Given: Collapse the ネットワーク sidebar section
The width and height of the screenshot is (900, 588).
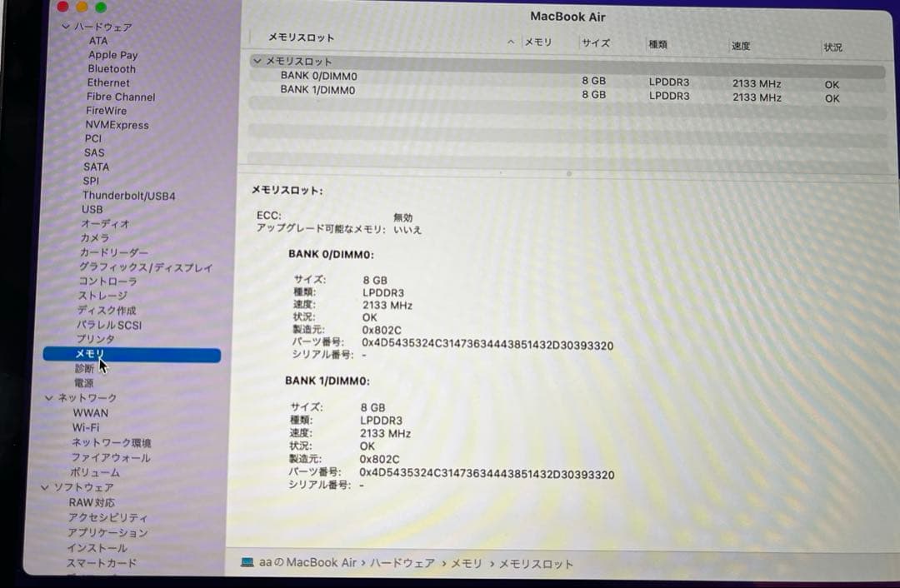Looking at the screenshot, I should click(x=49, y=397).
